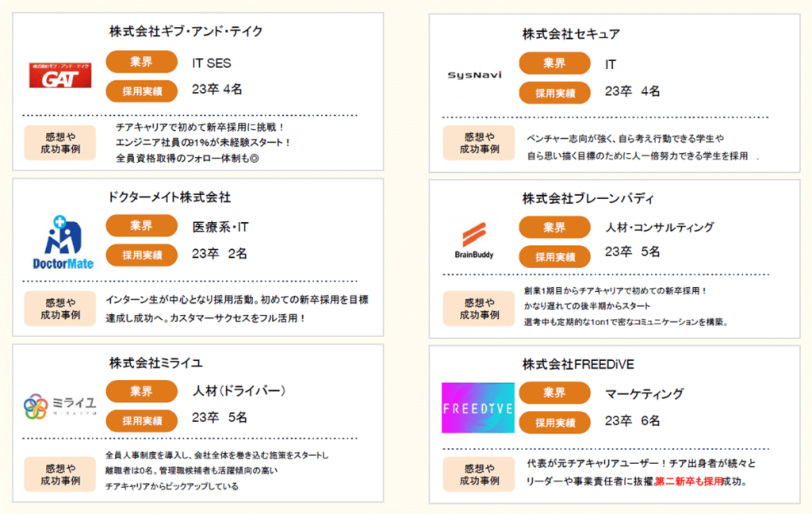Click the 採用実績 button in the ドクターメイト card
The height and width of the screenshot is (514, 812).
click(141, 255)
